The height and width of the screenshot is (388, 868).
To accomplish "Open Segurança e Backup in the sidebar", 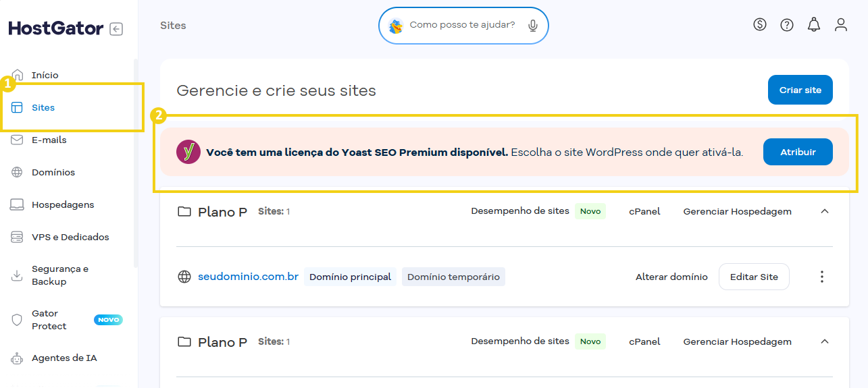I will (x=60, y=275).
